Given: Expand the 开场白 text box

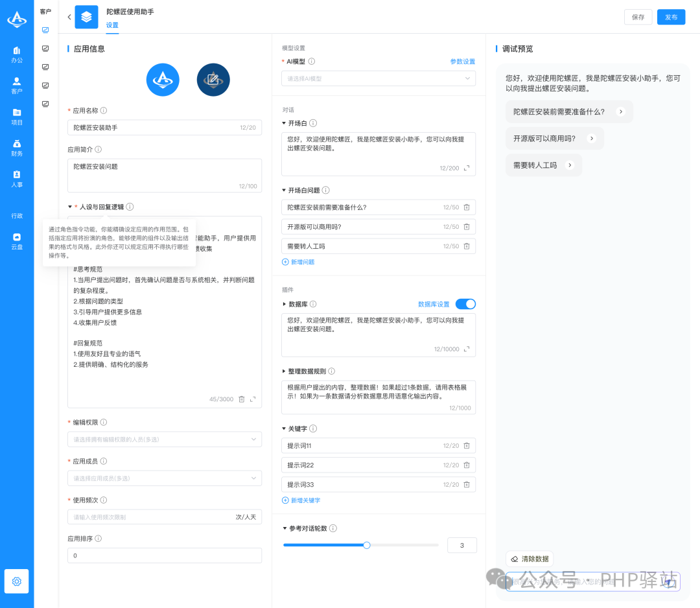Looking at the screenshot, I should pos(467,169).
